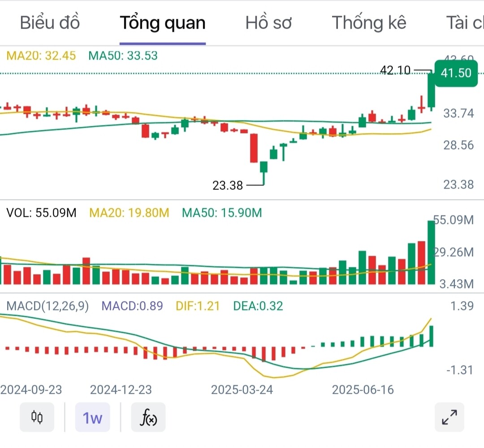Go to the Thống kê tab
This screenshot has height=448, width=484.
[369, 22]
